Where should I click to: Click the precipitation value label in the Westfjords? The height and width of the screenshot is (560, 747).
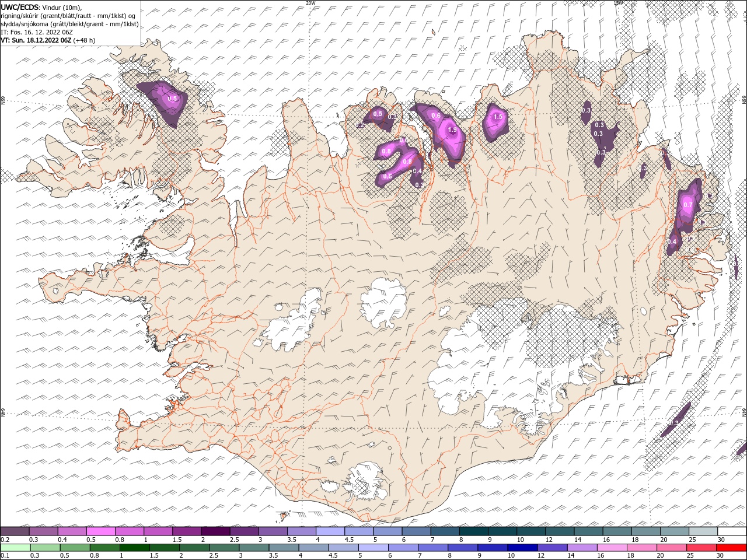pos(172,99)
